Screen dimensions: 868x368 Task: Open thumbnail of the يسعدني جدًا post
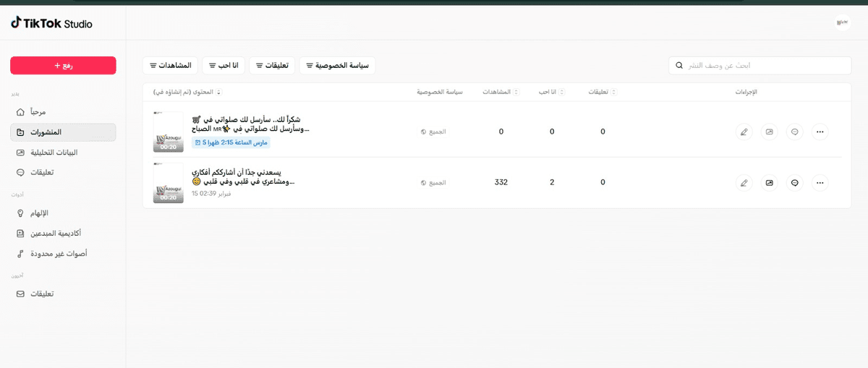pos(169,183)
